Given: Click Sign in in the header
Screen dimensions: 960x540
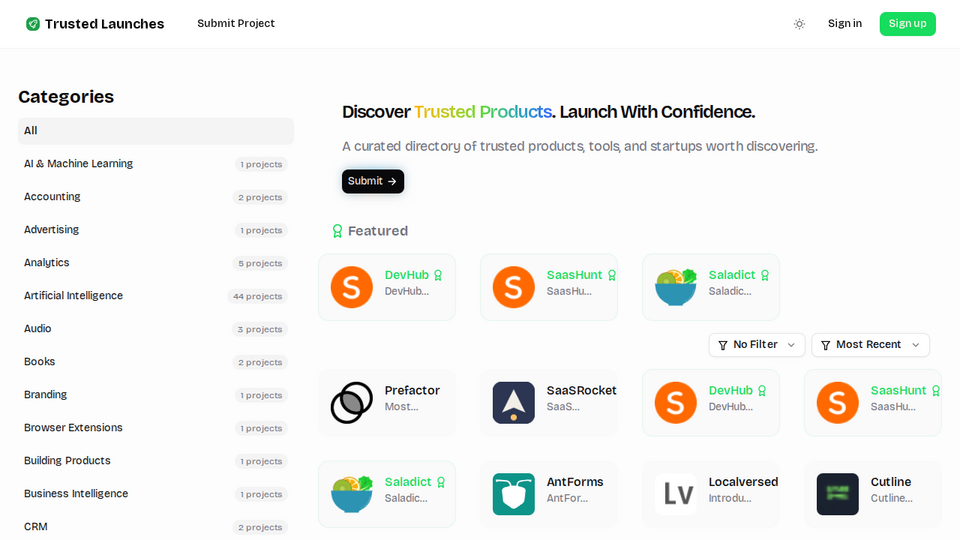Looking at the screenshot, I should [845, 23].
